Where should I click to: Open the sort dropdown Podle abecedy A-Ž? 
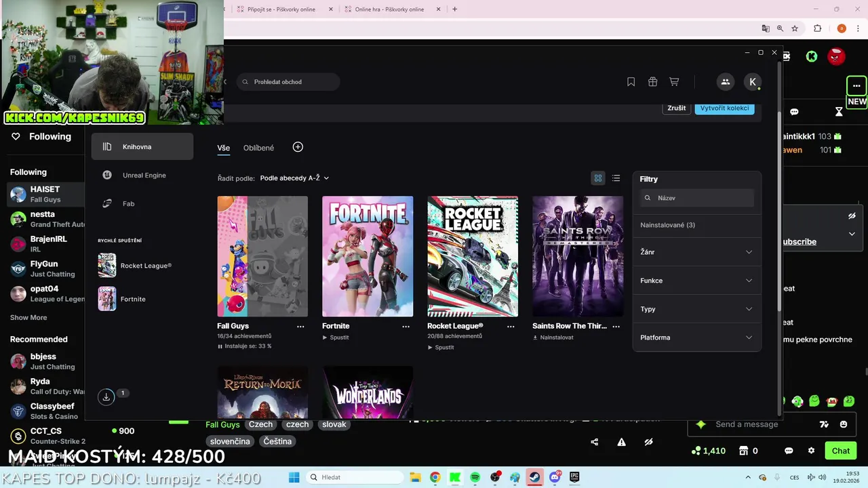[294, 178]
